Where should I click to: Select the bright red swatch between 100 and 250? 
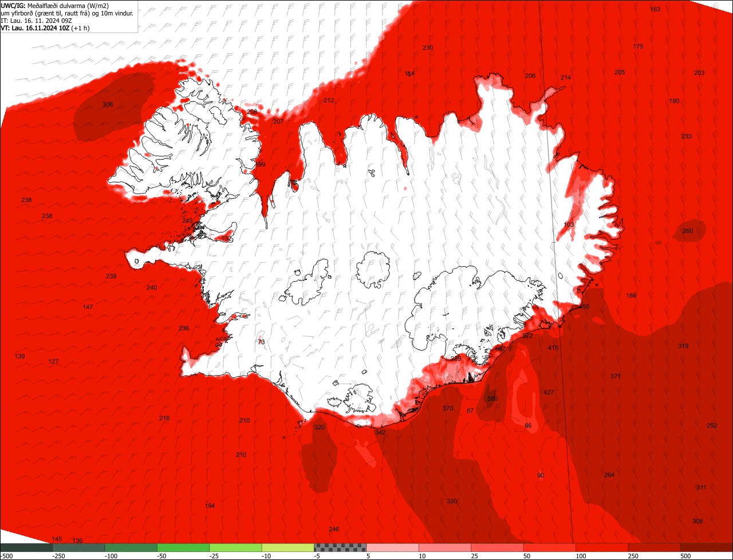(602, 547)
